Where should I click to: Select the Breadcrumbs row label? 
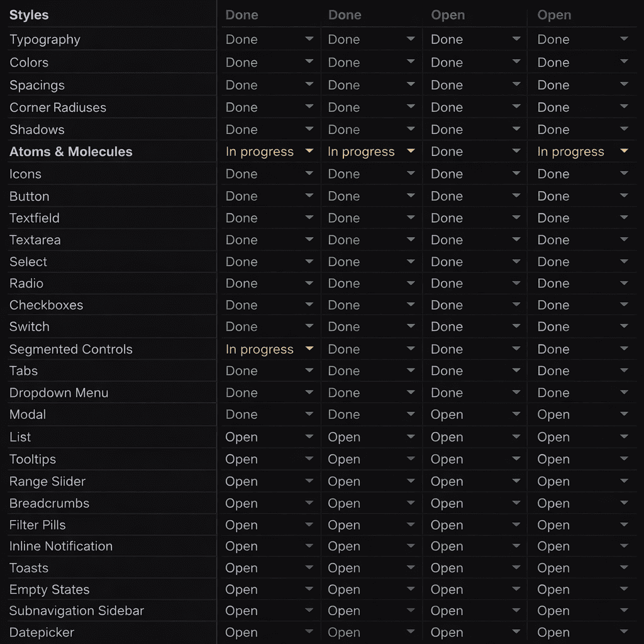pos(49,503)
